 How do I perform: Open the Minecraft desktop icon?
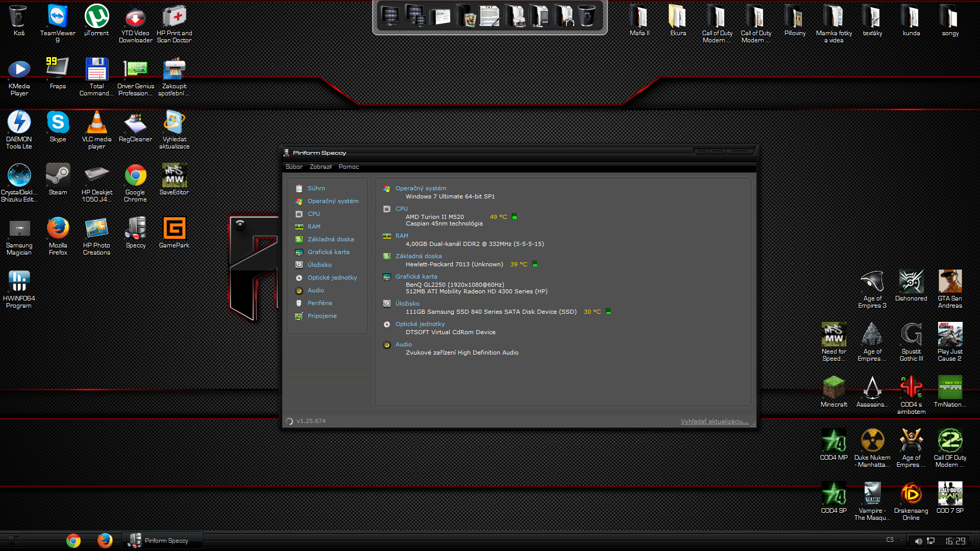(834, 392)
